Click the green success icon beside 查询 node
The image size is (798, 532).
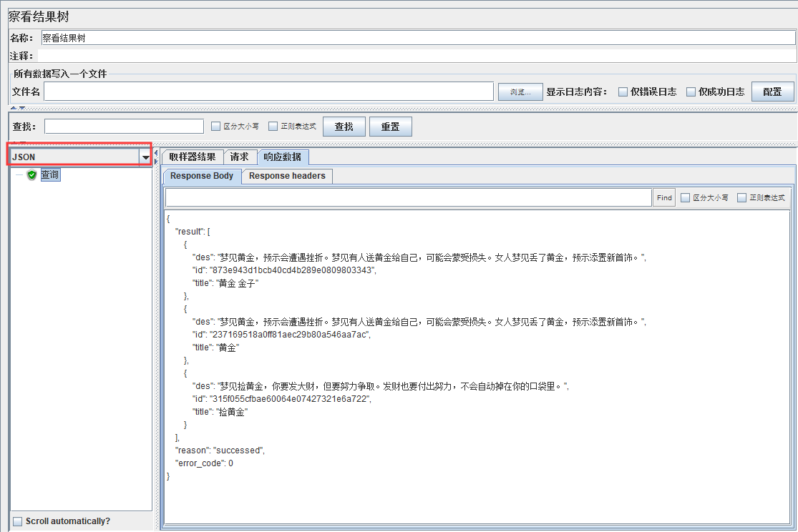coord(30,174)
